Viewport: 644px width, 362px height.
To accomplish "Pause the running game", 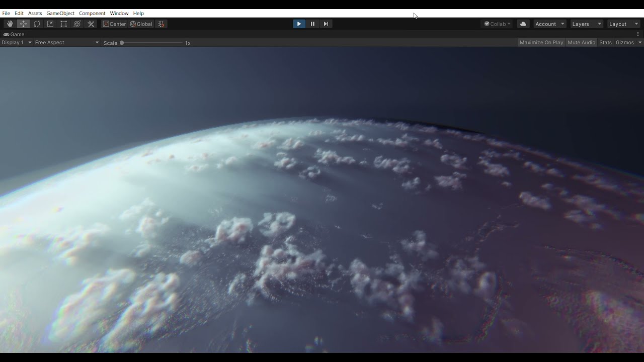I will click(x=312, y=24).
